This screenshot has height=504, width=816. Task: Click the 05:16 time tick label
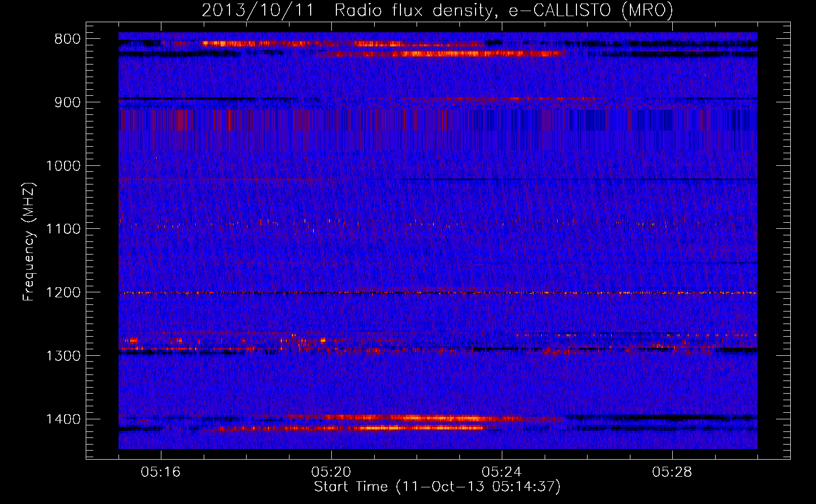click(x=161, y=472)
